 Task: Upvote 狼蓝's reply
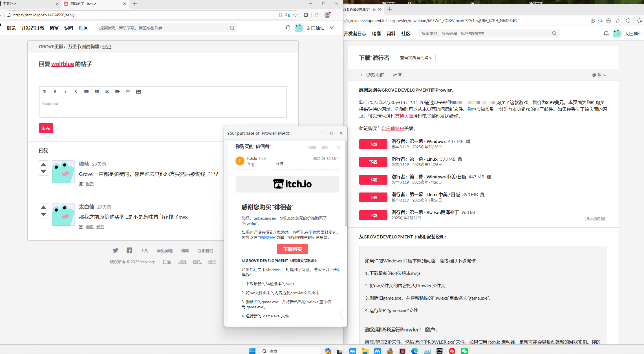coord(43,164)
